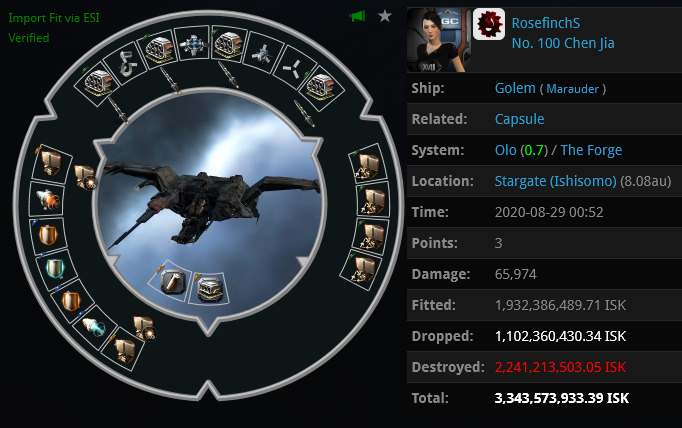Open the Golem ship render image

pyautogui.click(x=210, y=204)
